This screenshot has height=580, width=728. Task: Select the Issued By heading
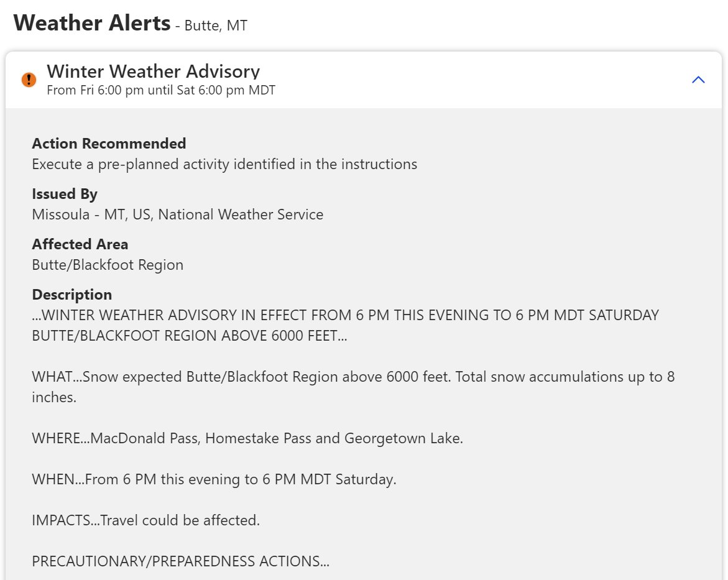tap(65, 194)
